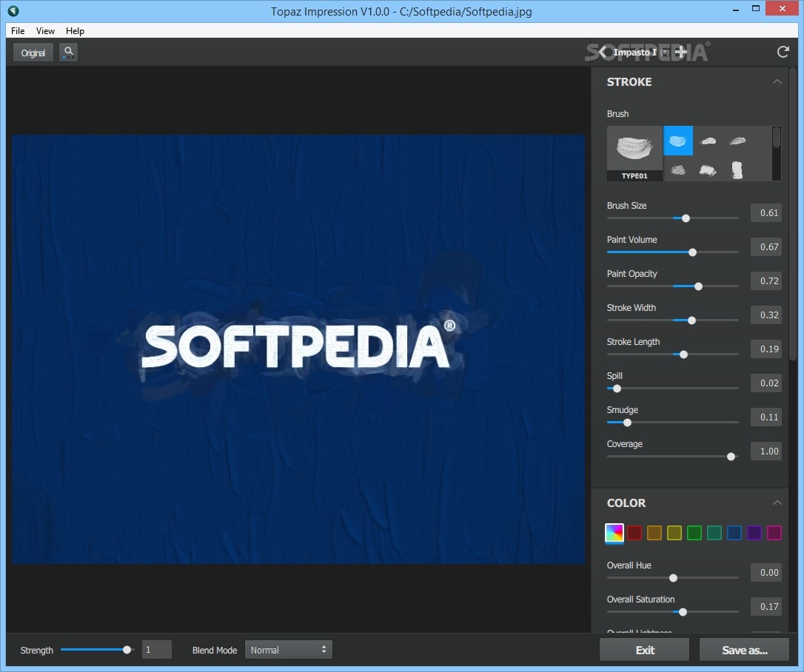804x672 pixels.
Task: Click the Paint Volume 0.67 value field
Action: [766, 246]
